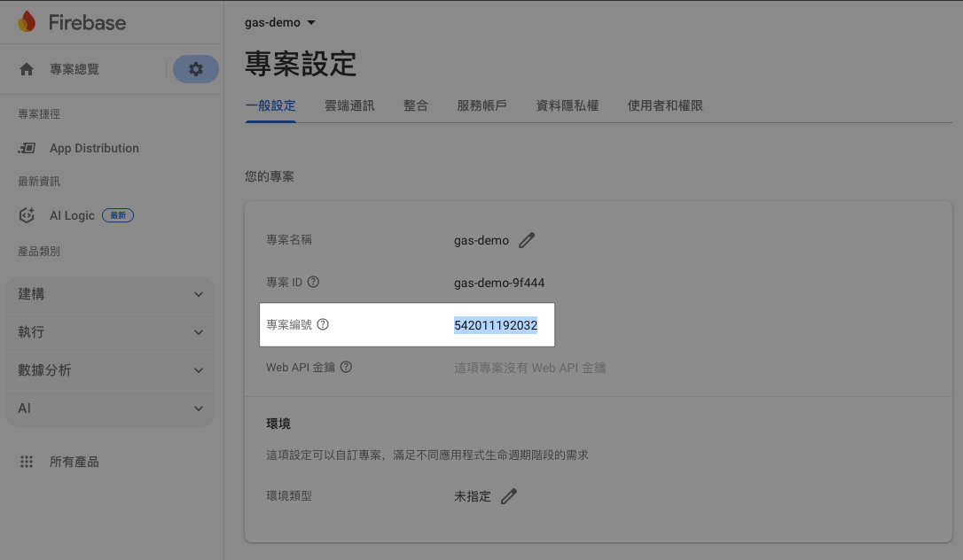Open the gas-demo project selector dropdown

point(280,23)
